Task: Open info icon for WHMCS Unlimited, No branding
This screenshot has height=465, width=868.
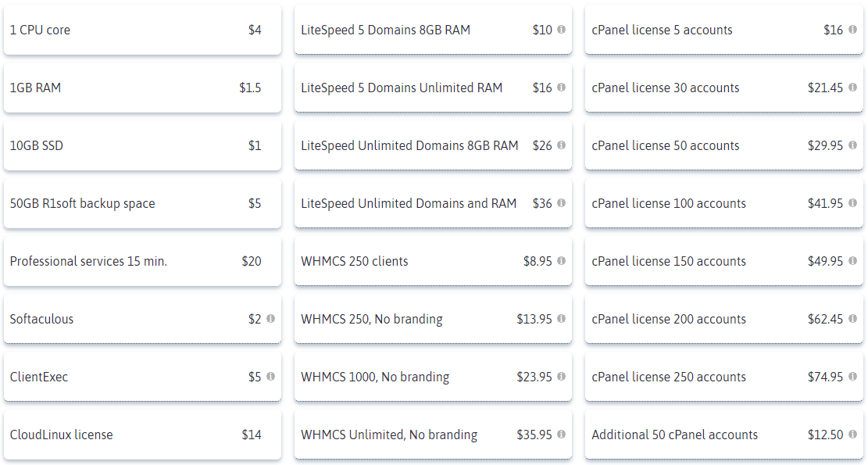Action: pyautogui.click(x=561, y=435)
